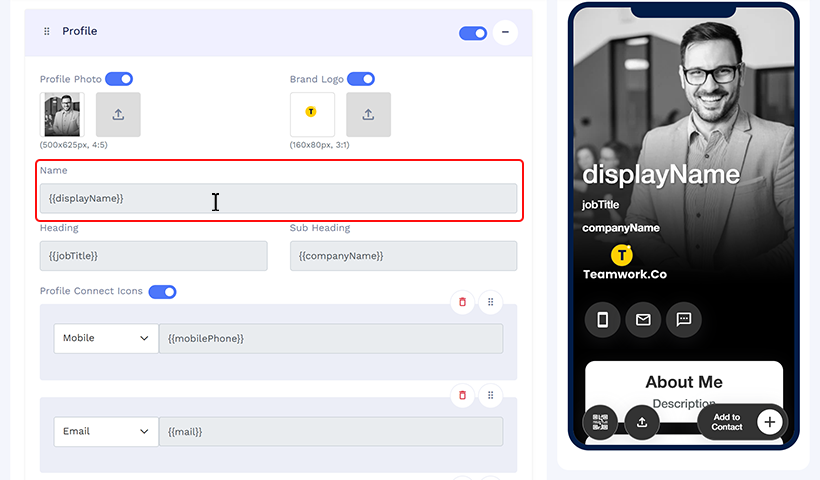Image resolution: width=820 pixels, height=480 pixels.
Task: Delete the Email connect icon row
Action: 462,395
